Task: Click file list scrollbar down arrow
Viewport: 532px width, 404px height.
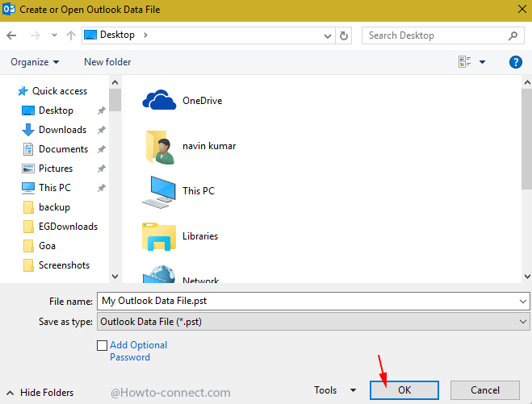Action: (x=527, y=277)
